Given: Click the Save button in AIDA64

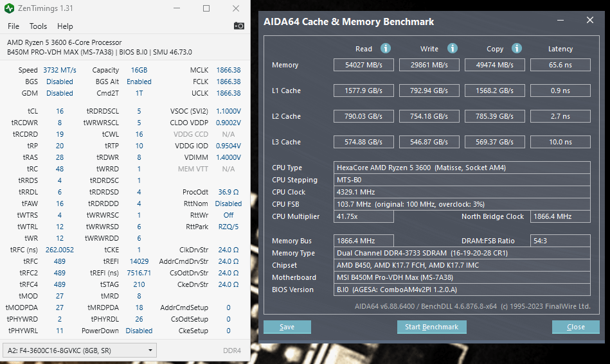Looking at the screenshot, I should [287, 327].
